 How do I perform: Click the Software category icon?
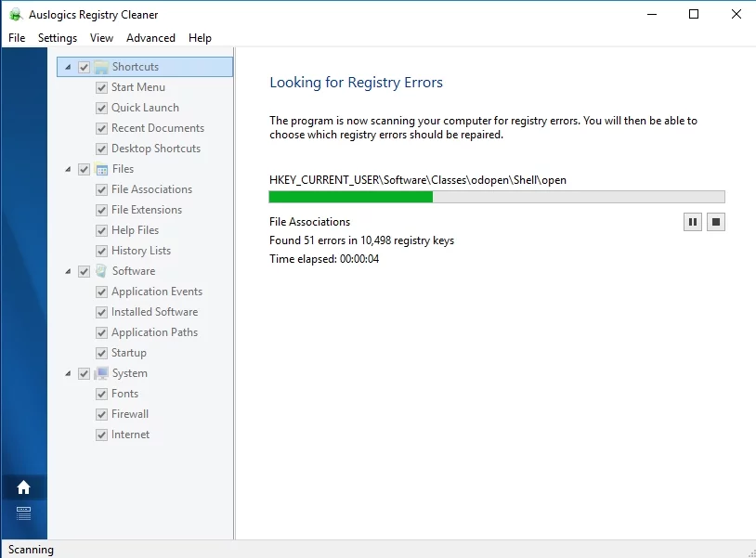101,271
